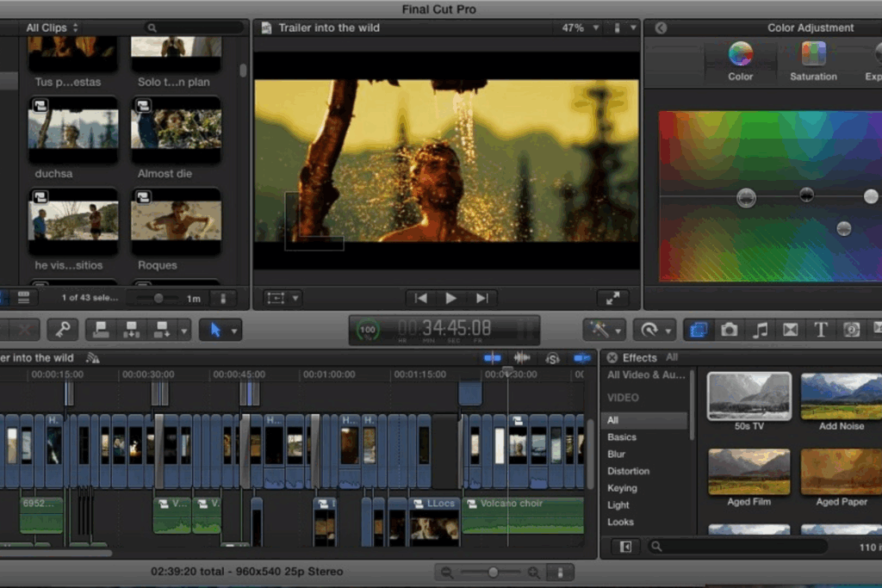Click the Effects sidebar show/hide icon
The height and width of the screenshot is (588, 882).
point(625,547)
